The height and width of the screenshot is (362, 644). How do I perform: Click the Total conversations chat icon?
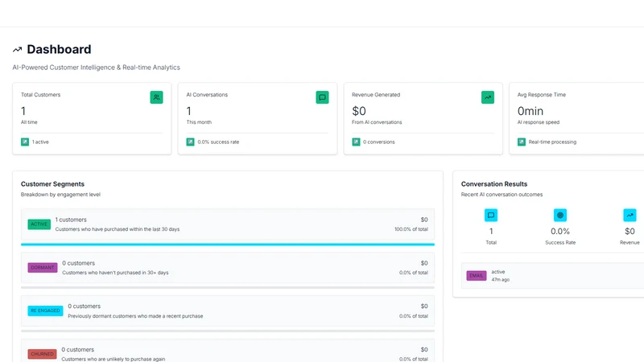491,216
